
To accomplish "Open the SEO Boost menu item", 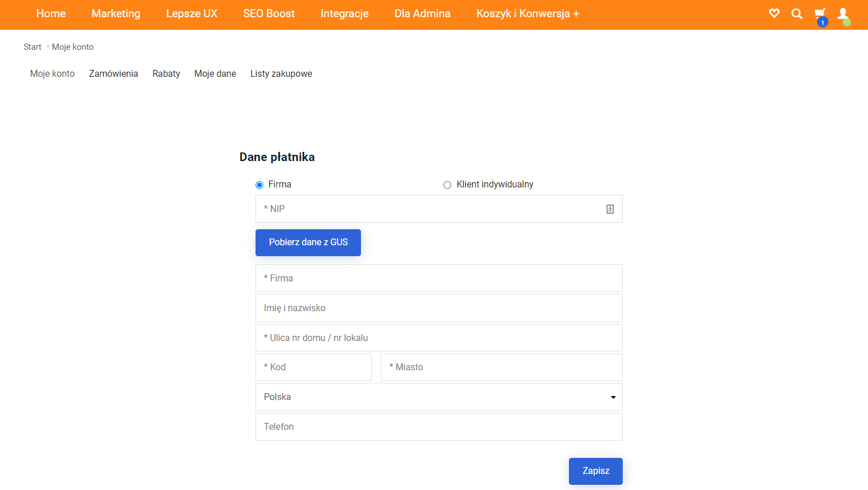I will pyautogui.click(x=269, y=14).
